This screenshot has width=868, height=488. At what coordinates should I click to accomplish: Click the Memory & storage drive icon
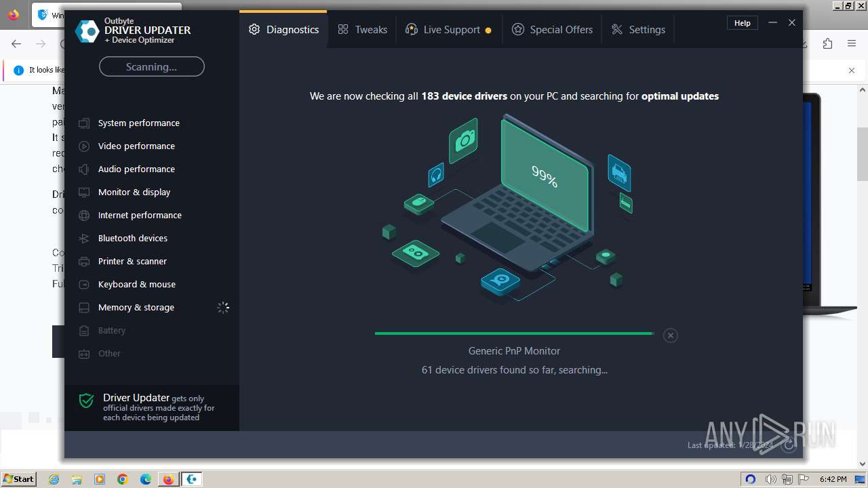(84, 308)
